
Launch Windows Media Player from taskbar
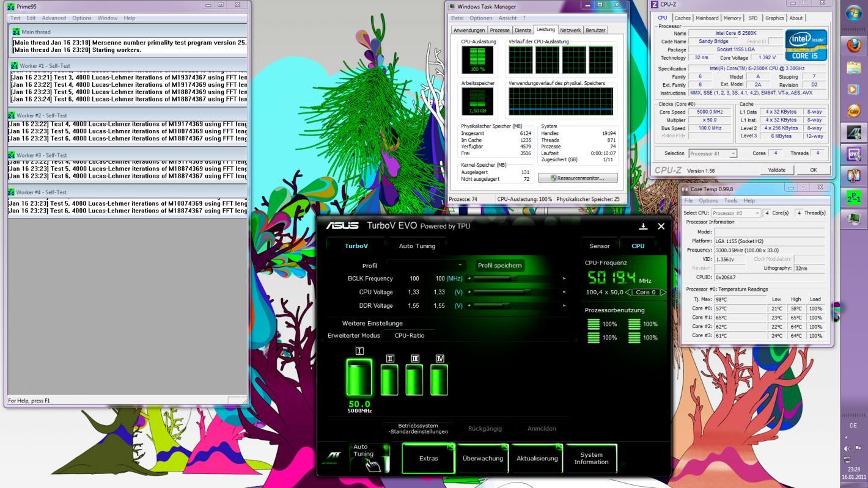(x=854, y=89)
